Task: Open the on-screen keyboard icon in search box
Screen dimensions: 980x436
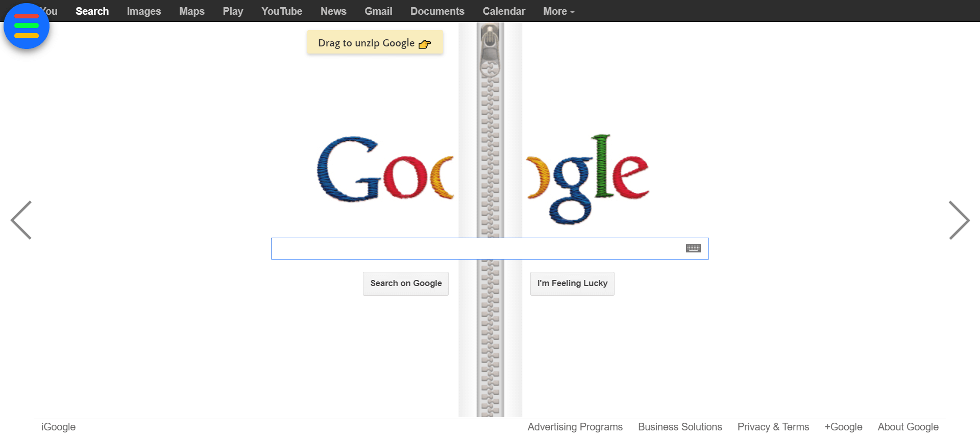Action: [693, 248]
